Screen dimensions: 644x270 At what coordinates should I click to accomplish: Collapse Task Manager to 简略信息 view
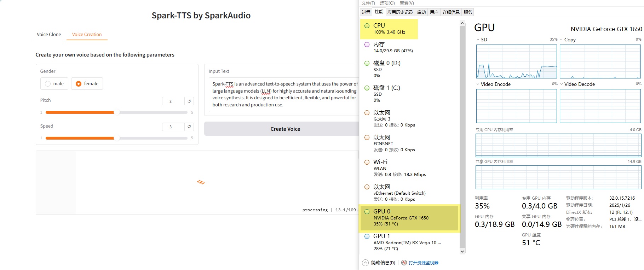(x=379, y=263)
